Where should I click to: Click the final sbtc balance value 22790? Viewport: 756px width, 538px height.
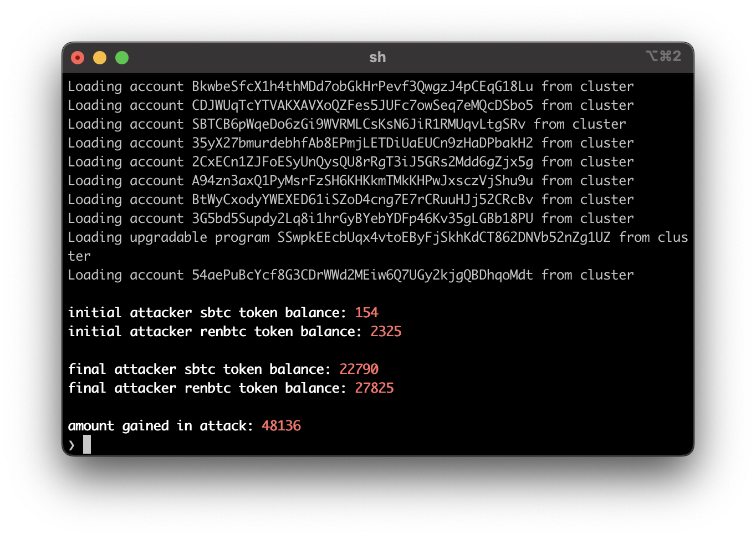tap(359, 369)
